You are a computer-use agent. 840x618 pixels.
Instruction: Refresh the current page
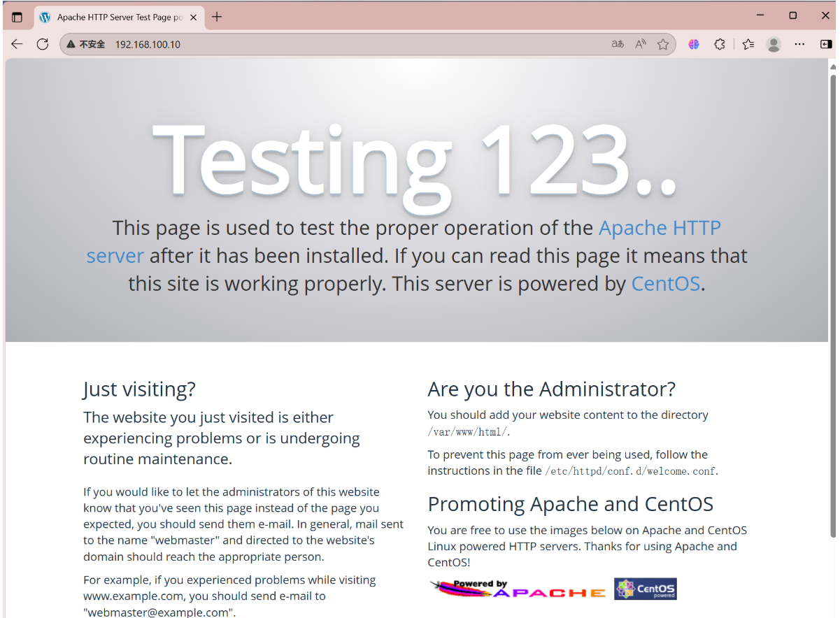42,44
